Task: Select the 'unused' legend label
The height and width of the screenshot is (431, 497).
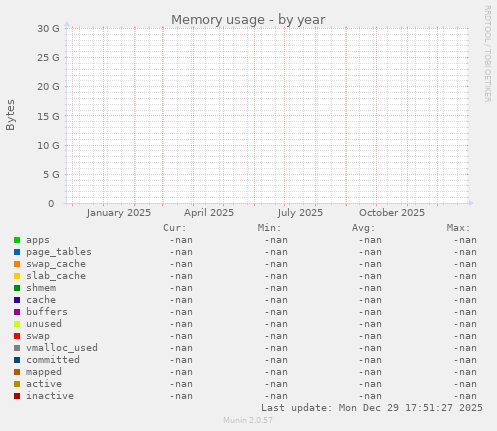Action: [x=44, y=324]
